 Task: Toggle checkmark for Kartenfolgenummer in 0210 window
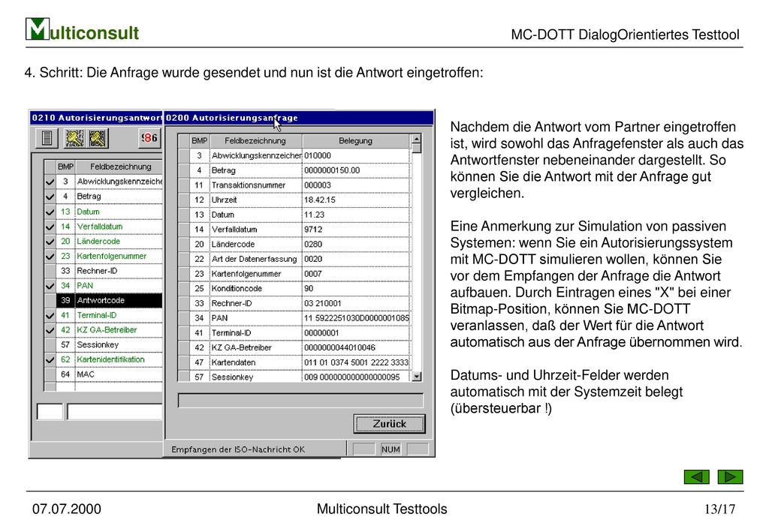click(50, 256)
